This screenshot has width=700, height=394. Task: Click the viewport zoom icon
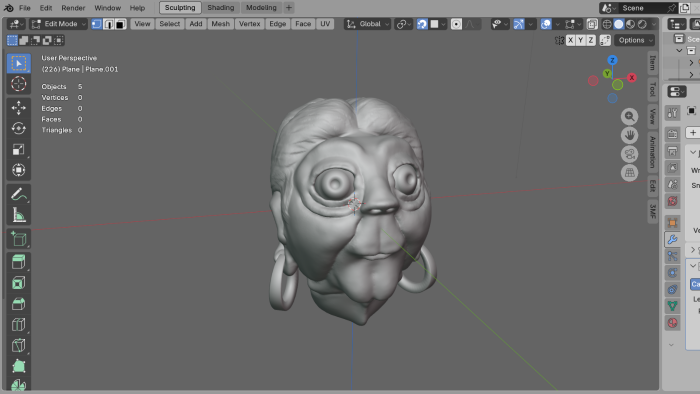point(629,116)
